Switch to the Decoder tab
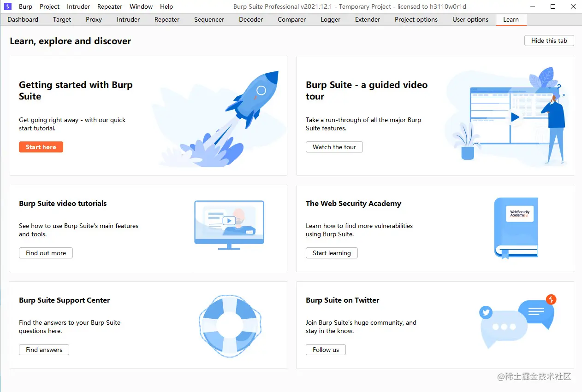The height and width of the screenshot is (392, 582). (251, 19)
